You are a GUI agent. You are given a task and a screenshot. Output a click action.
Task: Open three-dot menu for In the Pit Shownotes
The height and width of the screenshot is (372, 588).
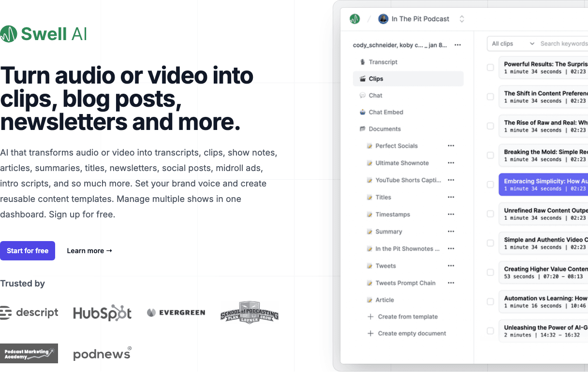(451, 248)
